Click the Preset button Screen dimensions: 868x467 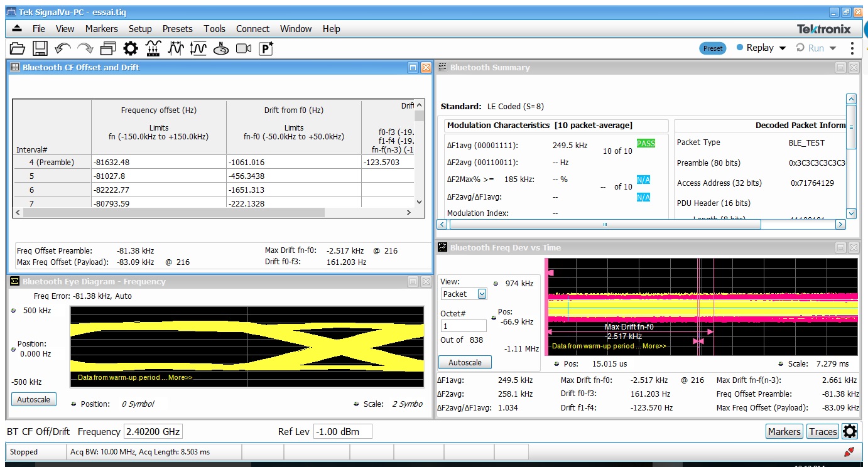click(713, 47)
